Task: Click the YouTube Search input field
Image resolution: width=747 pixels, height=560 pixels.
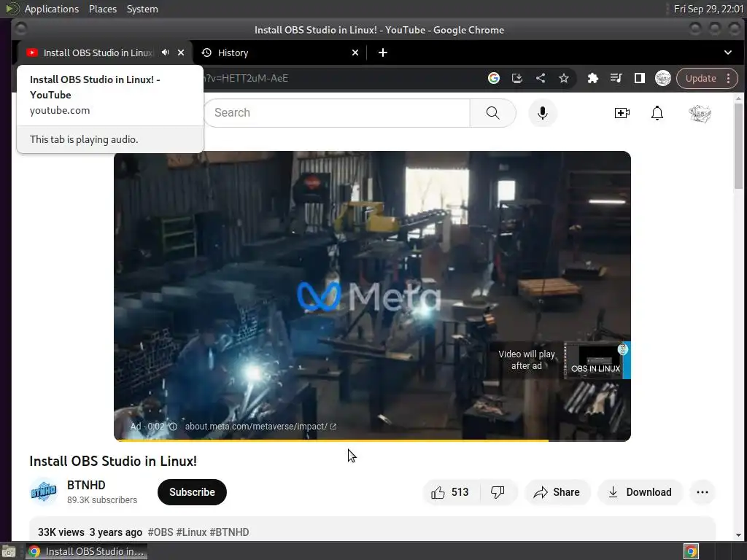Action: click(338, 113)
